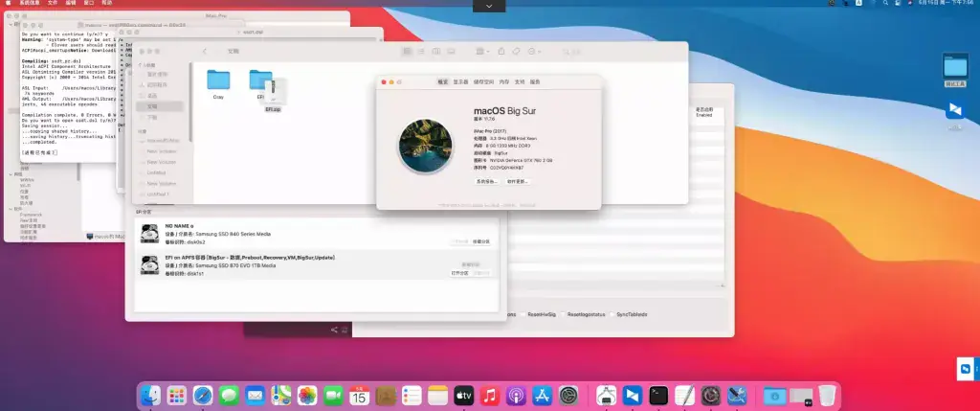This screenshot has height=411, width=980.
Task: Launch Apple TV from the Dock
Action: (x=464, y=396)
